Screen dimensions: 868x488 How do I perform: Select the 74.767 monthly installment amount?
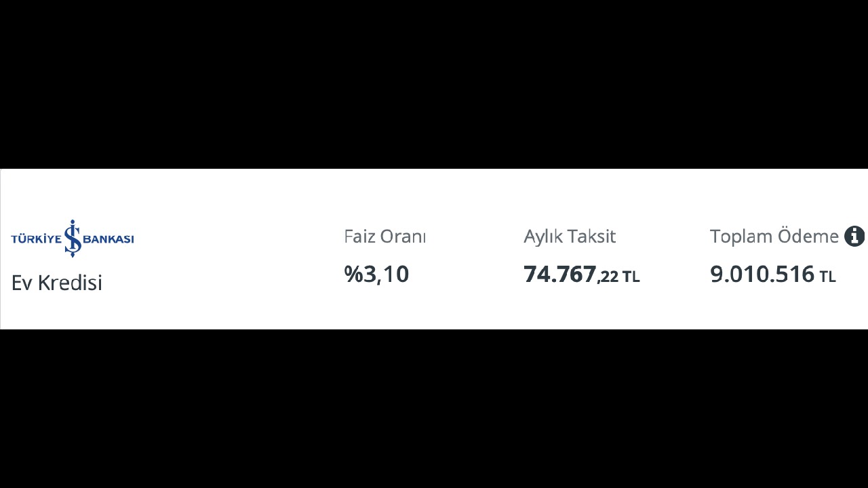559,274
